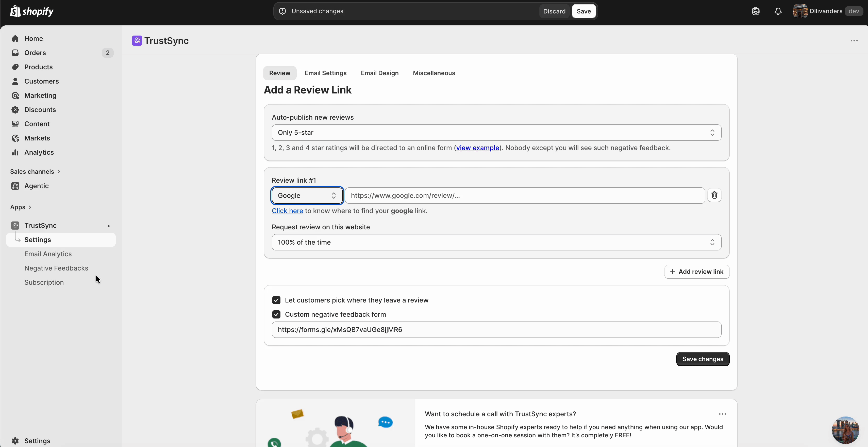
Task: Click the Products tag icon
Action: point(15,67)
